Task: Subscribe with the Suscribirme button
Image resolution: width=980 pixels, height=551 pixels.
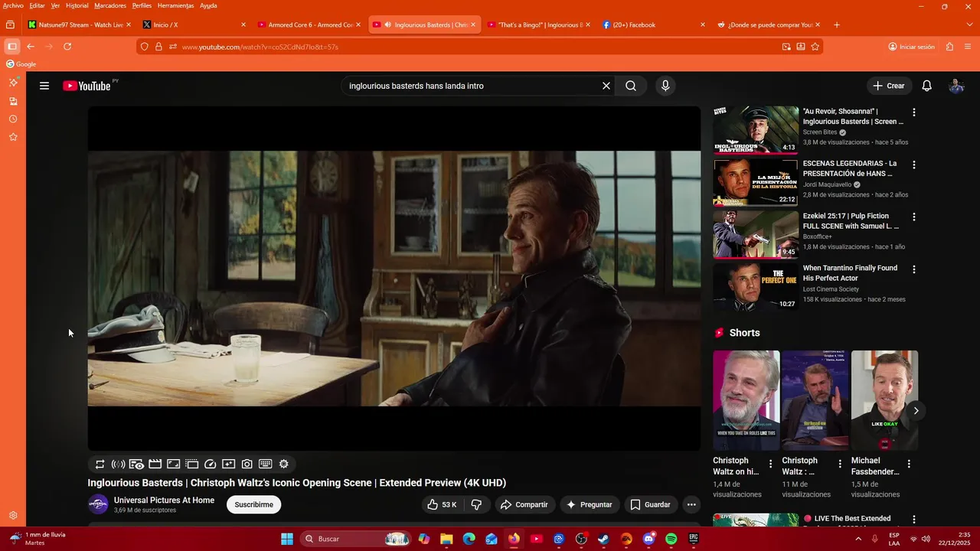Action: (254, 504)
